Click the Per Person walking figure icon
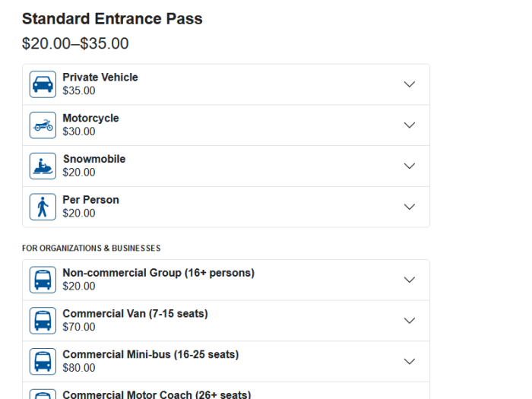This screenshot has width=532, height=399. point(43,207)
